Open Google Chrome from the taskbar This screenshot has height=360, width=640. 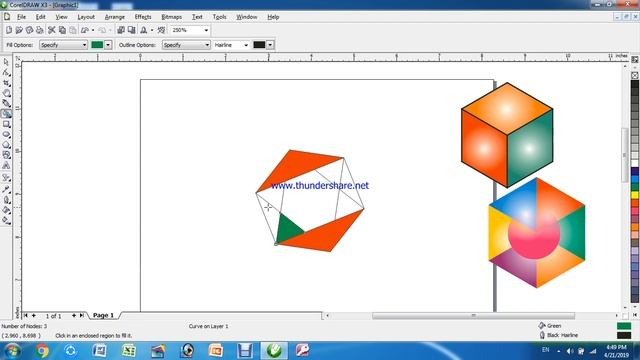42,351
